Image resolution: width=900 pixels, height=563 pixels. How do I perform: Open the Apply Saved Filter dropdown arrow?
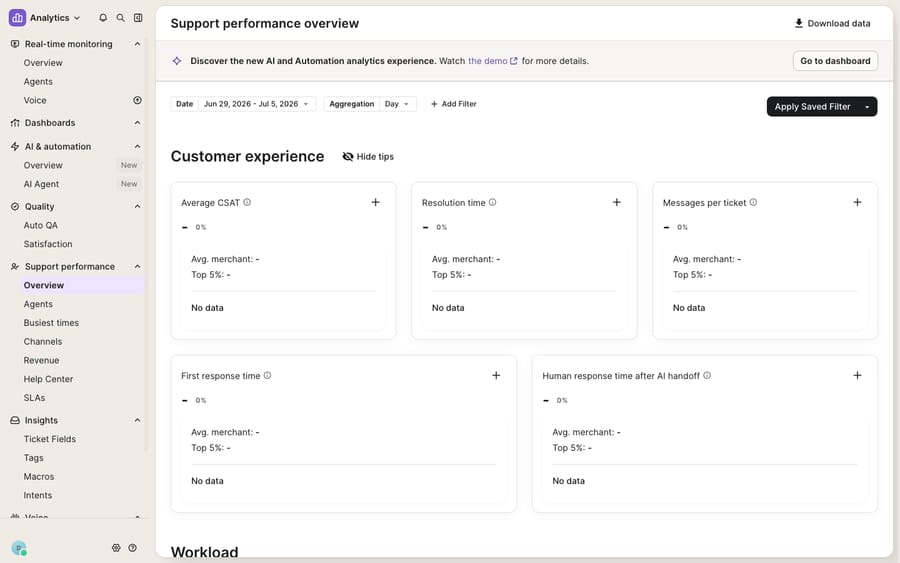point(867,107)
